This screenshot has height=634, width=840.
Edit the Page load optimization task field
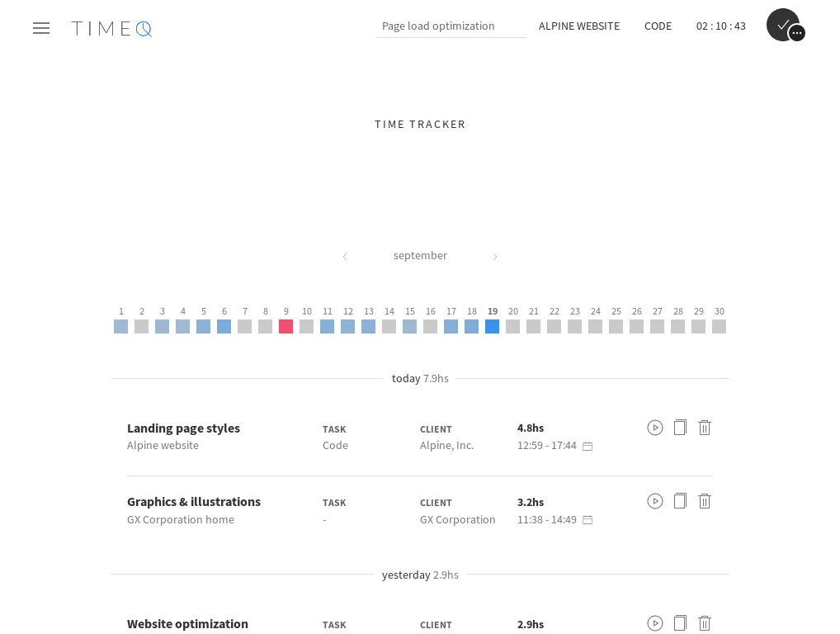(x=451, y=26)
